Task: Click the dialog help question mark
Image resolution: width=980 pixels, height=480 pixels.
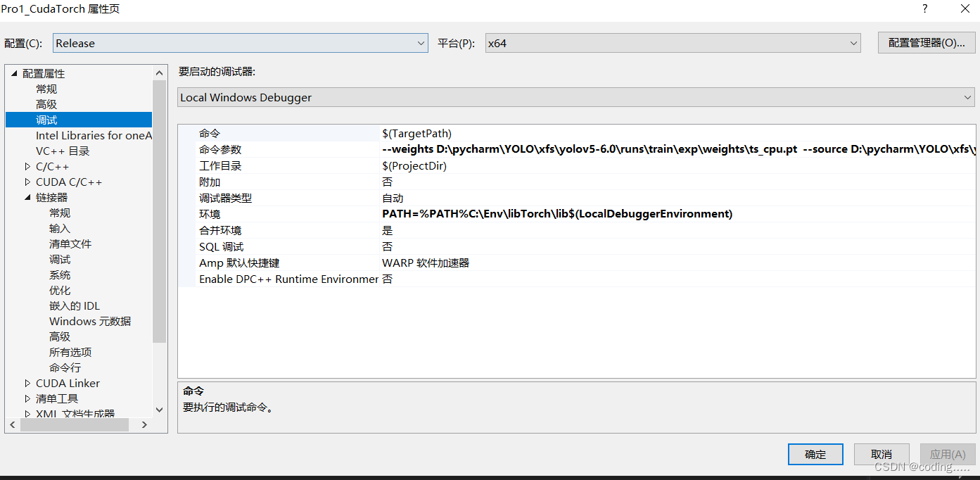Action: click(x=924, y=8)
